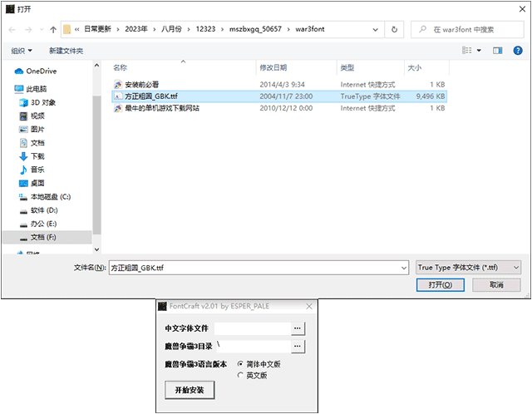532x414 pixels.
Task: Navigate to 12323 in the address bar
Action: (205, 29)
